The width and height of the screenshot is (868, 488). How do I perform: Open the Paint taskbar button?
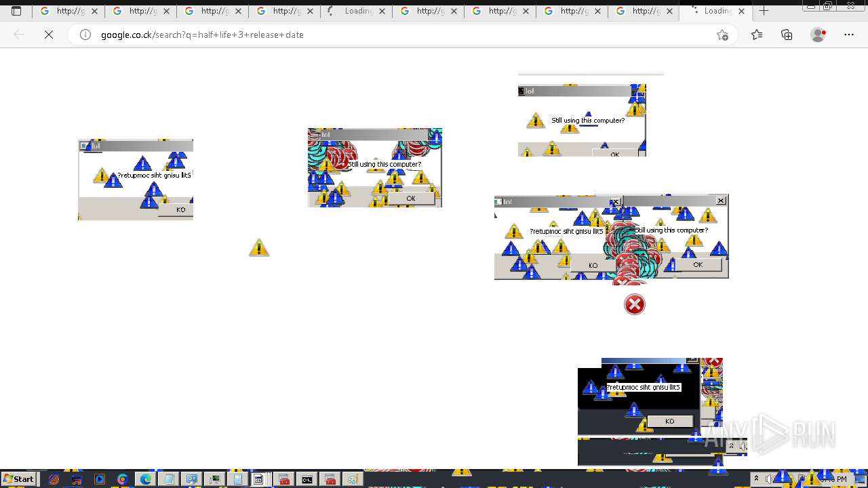coord(353,479)
